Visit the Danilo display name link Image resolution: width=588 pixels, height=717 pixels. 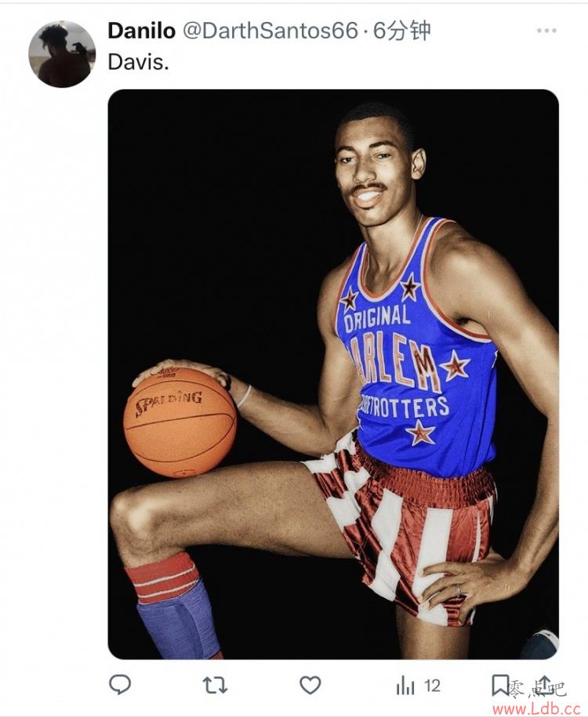click(x=141, y=31)
